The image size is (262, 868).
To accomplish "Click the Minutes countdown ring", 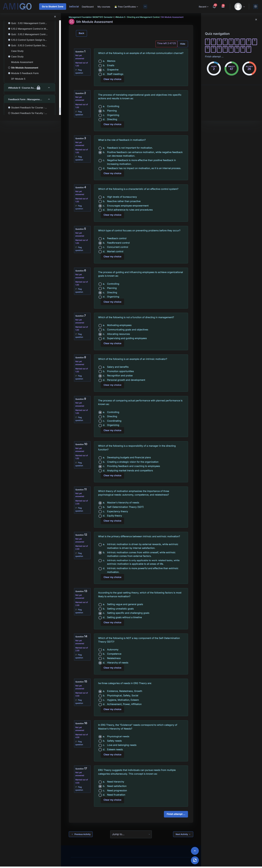I will click(232, 68).
